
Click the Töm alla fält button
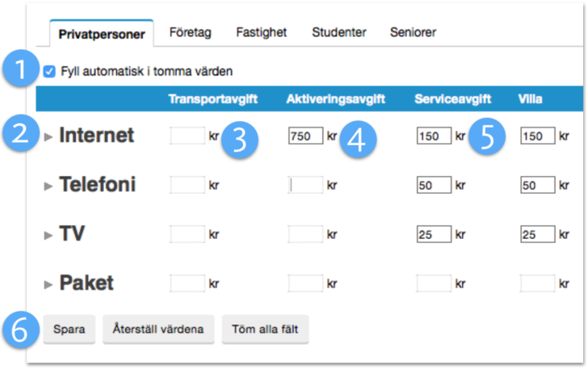click(265, 329)
